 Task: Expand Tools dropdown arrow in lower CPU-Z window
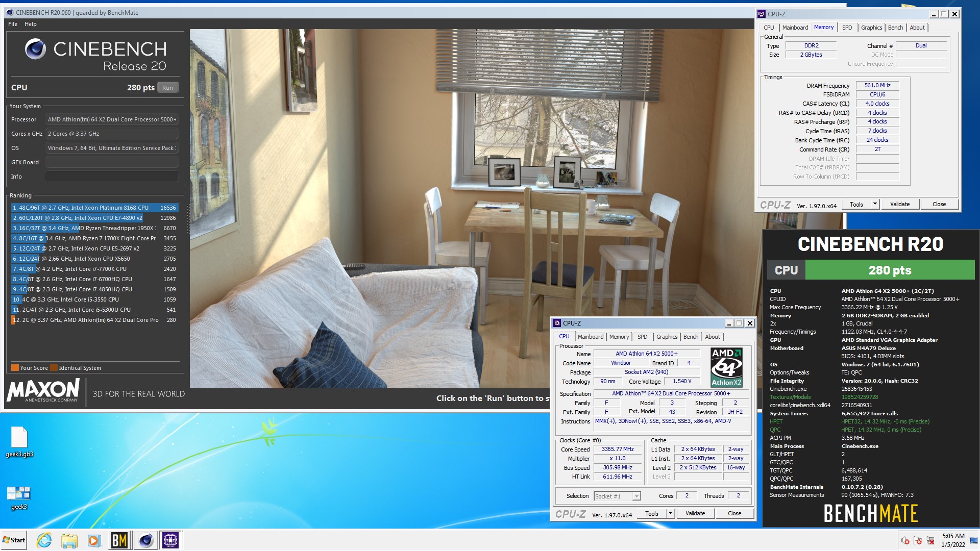pyautogui.click(x=670, y=513)
